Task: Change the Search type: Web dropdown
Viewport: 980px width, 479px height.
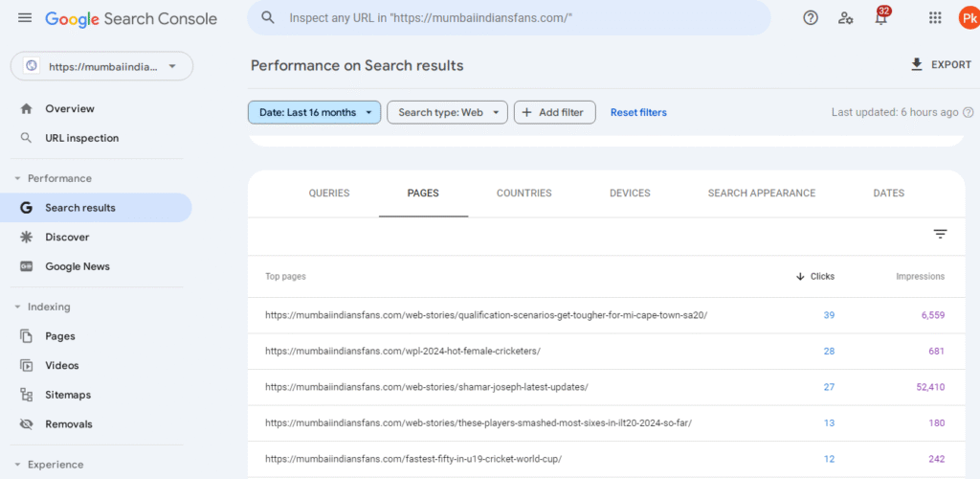Action: point(446,112)
